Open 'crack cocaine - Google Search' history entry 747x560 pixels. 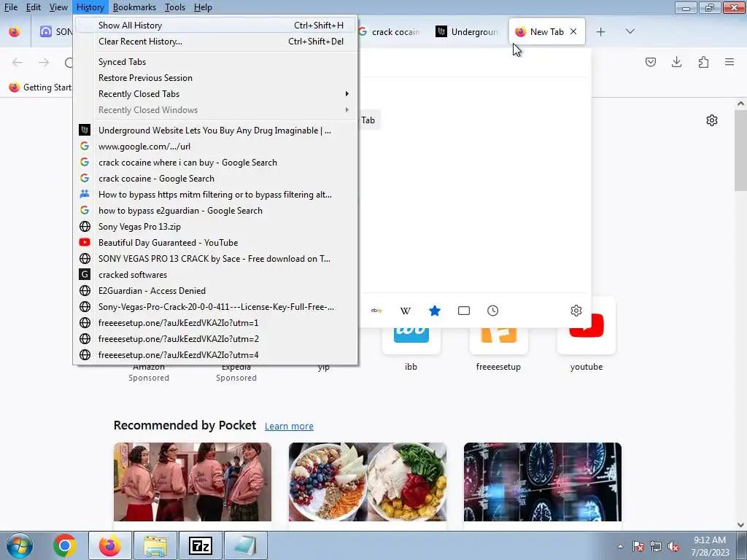pos(215,179)
